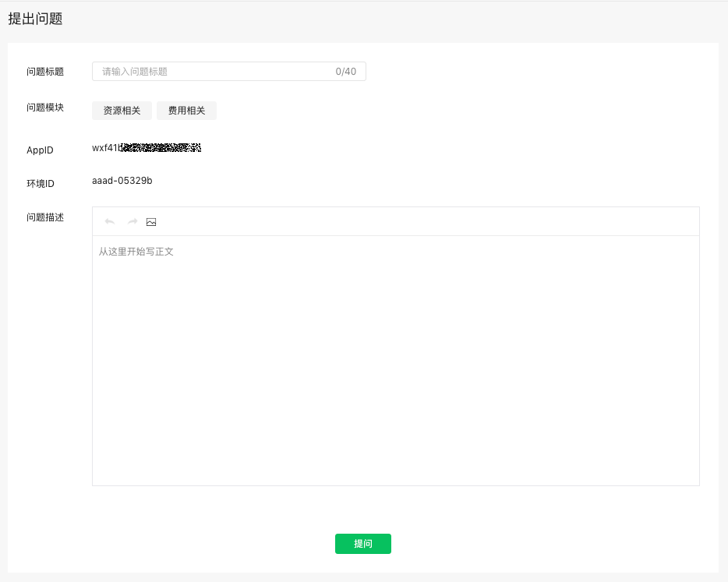This screenshot has width=728, height=582.
Task: Click the redo arrow in the editor toolbar
Action: point(131,221)
